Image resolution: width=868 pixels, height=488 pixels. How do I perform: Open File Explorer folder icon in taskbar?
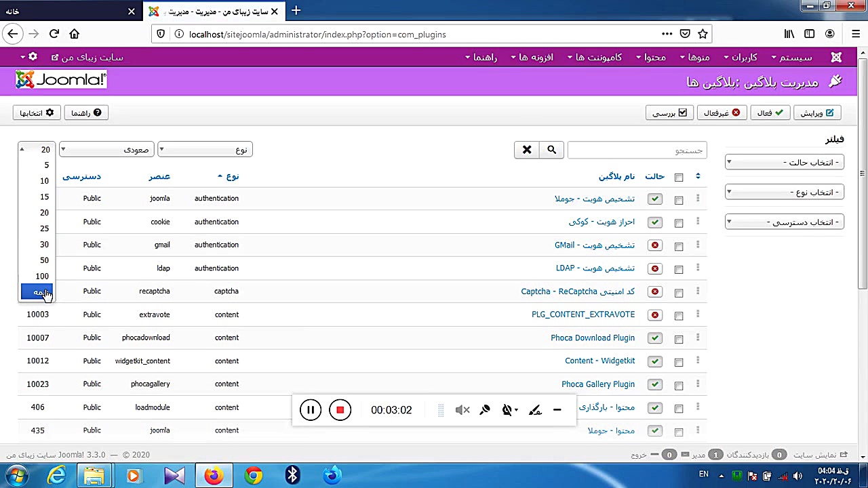point(94,476)
